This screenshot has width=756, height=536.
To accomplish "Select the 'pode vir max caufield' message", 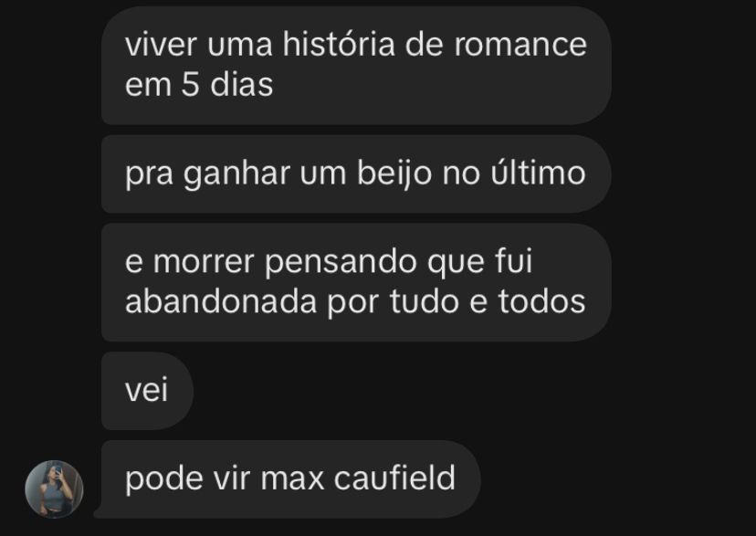I will click(x=290, y=479).
